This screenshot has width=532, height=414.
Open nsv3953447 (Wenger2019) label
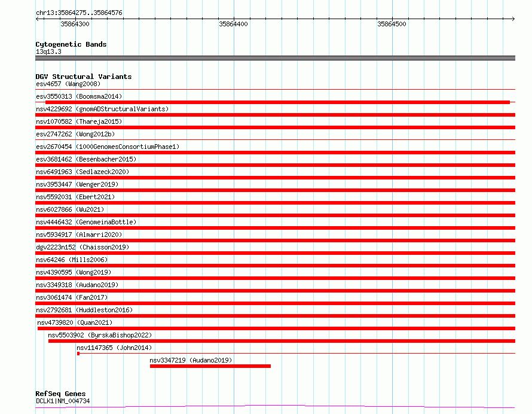[x=77, y=184]
